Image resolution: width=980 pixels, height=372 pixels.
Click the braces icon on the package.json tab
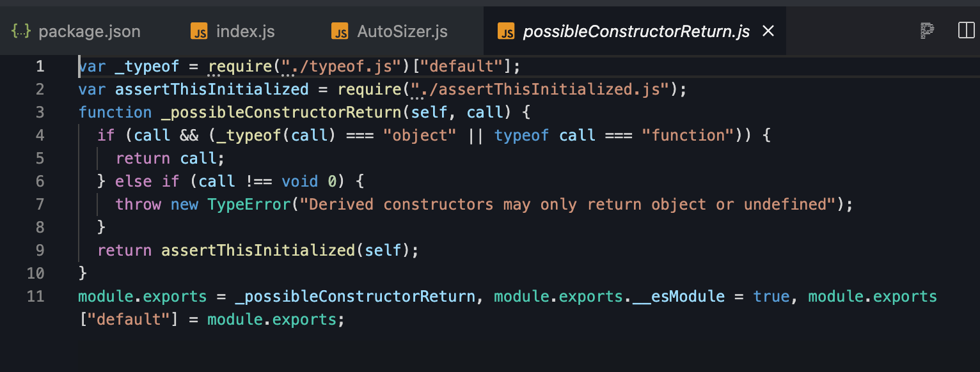pos(21,31)
